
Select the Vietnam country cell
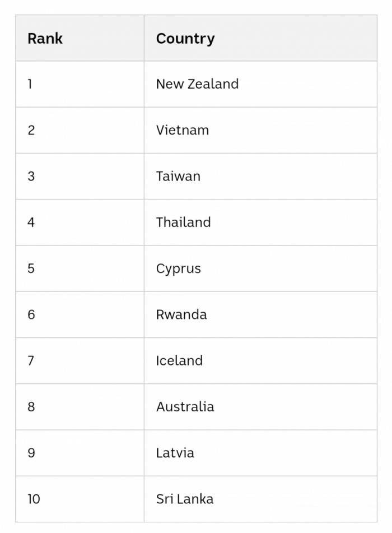(x=183, y=130)
